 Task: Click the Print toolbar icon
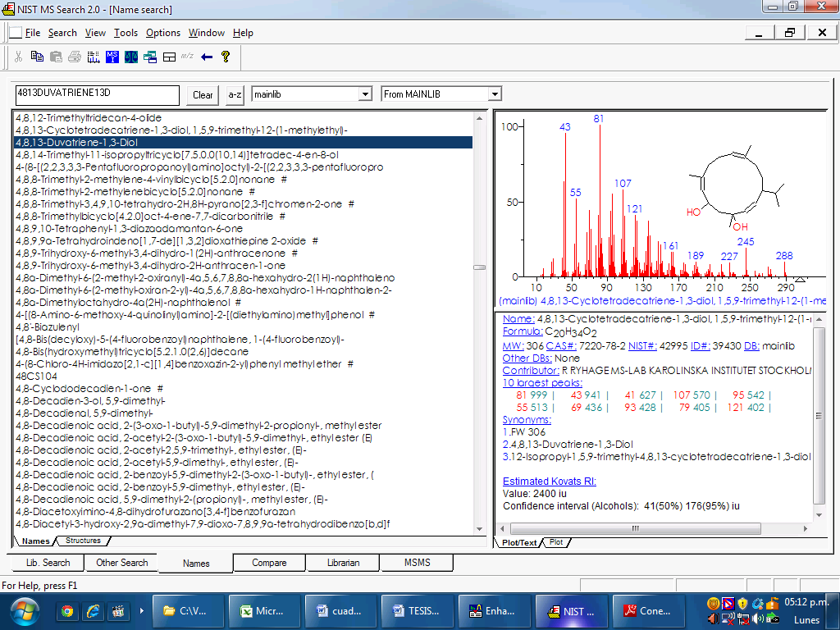point(75,57)
